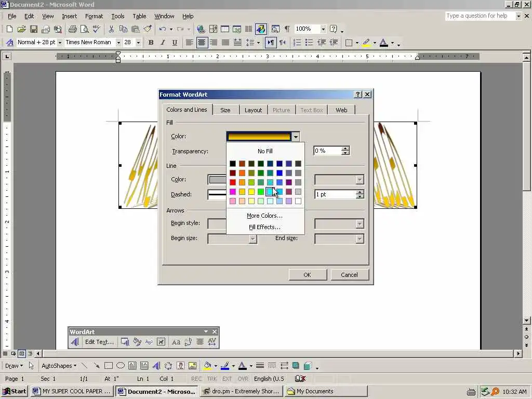532x399 pixels.
Task: Click the Document Map icon
Action: pos(275,29)
